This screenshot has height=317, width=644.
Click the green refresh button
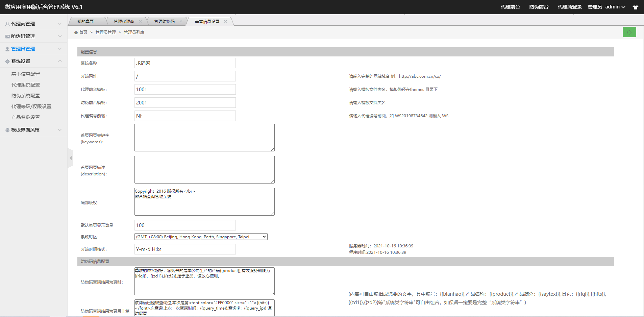[629, 32]
